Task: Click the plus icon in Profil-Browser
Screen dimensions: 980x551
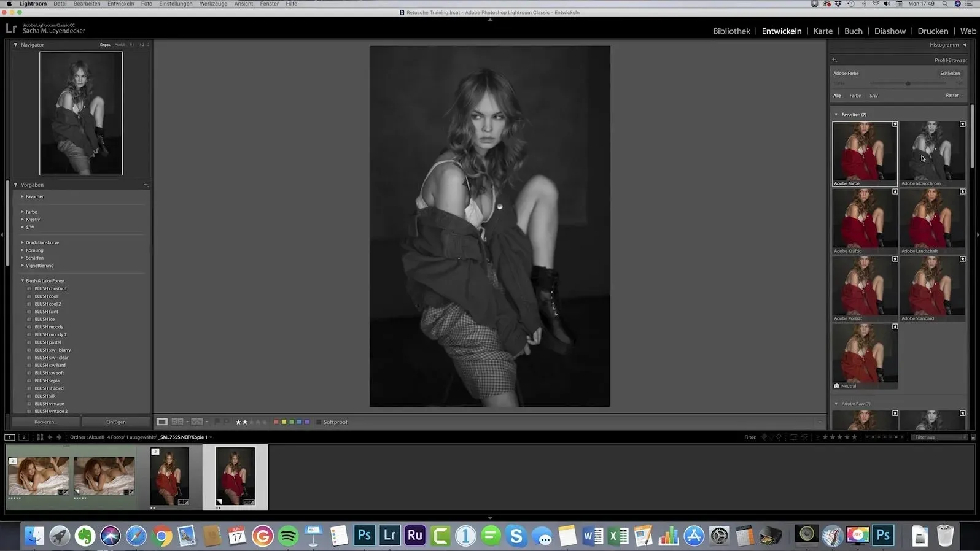Action: click(x=834, y=60)
